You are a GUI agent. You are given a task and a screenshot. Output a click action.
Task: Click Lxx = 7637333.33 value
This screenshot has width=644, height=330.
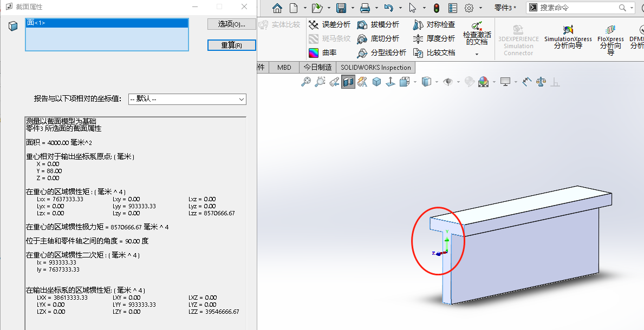[x=60, y=199]
